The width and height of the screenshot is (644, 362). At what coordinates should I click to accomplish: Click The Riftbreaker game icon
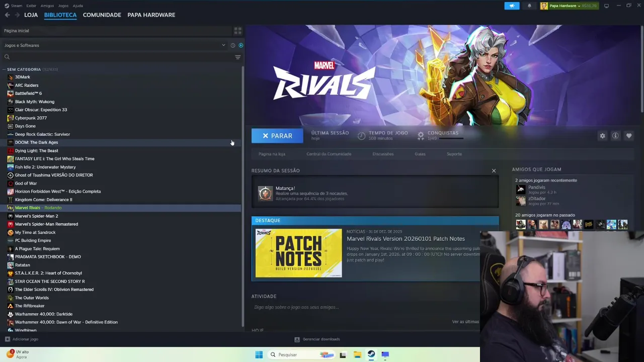coord(11,306)
